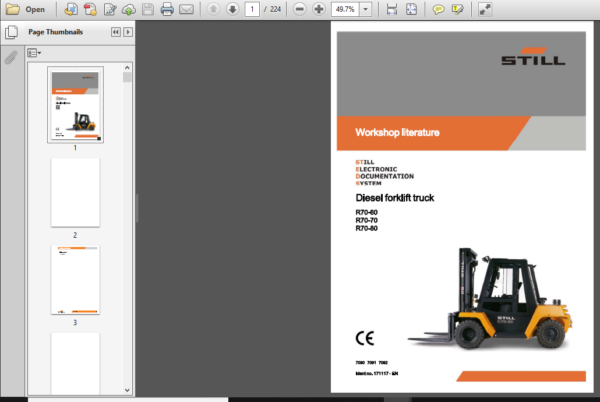The height and width of the screenshot is (402, 600).
Task: Click the forklift truck image
Action: 491,298
